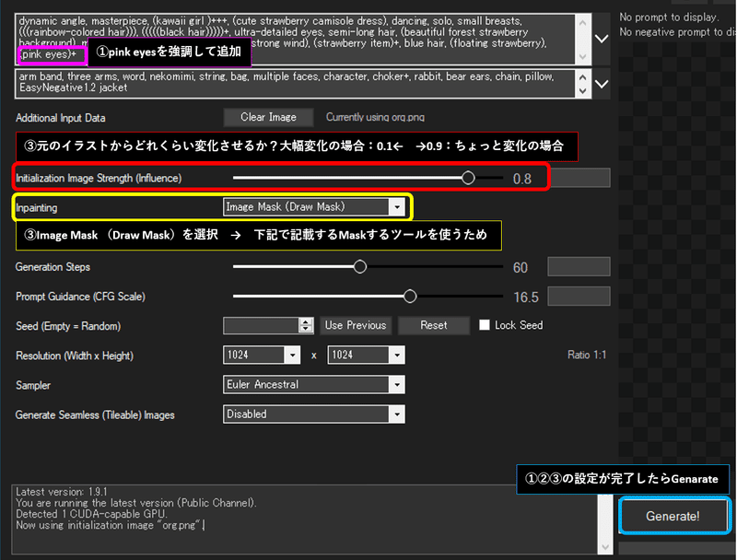Click inside the negative prompt text area

(295, 84)
